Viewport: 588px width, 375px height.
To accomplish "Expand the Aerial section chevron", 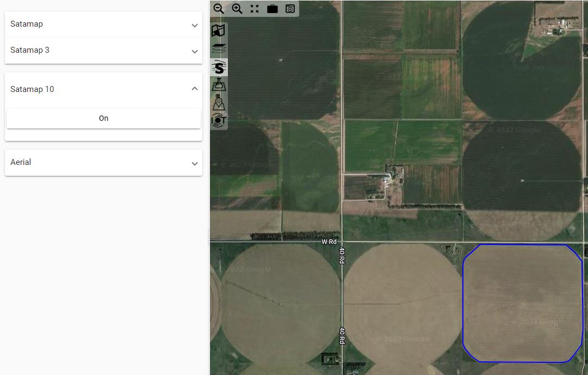I will (195, 164).
